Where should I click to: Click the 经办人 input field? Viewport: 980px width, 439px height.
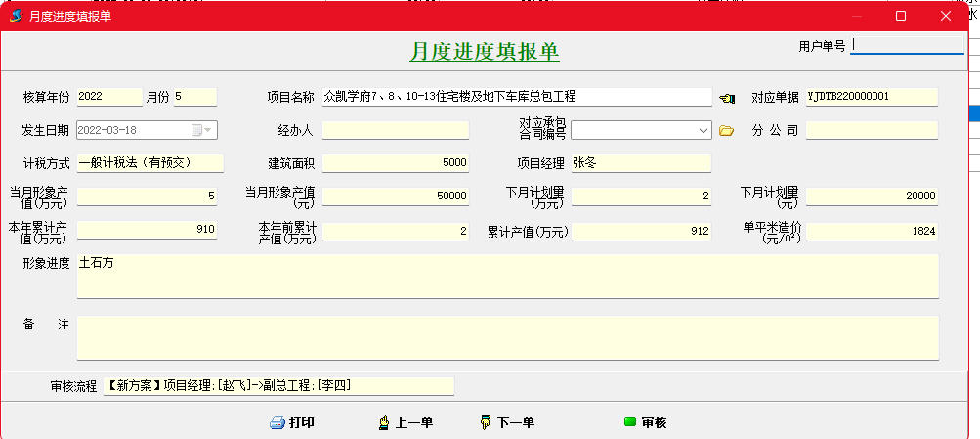(x=395, y=130)
